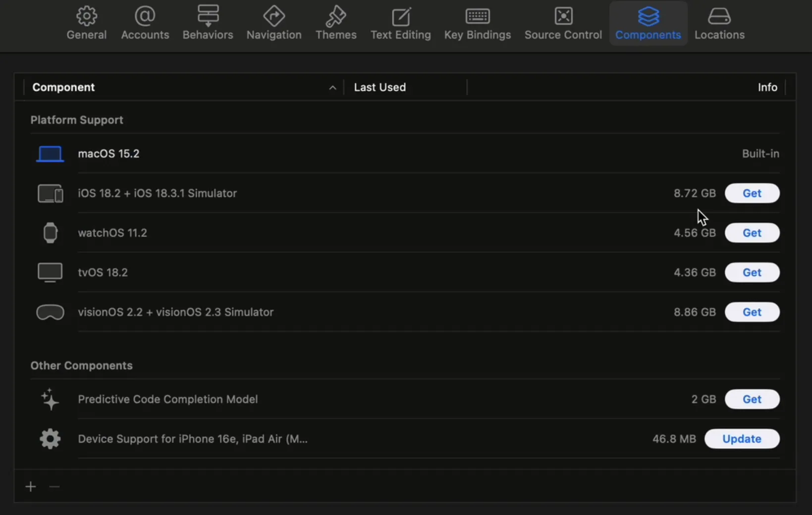The height and width of the screenshot is (515, 812).
Task: Click the Built-in label for macOS
Action: click(760, 154)
